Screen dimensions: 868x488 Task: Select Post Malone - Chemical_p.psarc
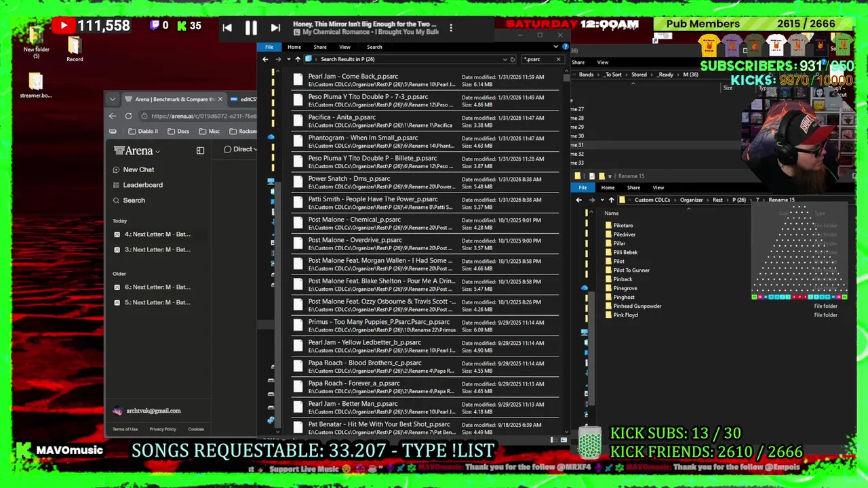tap(426, 223)
